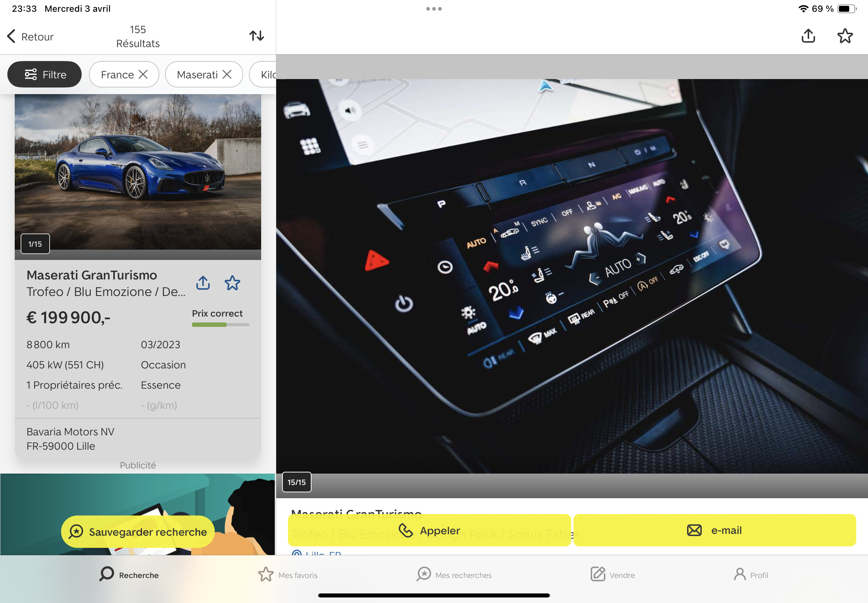Open the Filtre options
Image resolution: width=868 pixels, height=603 pixels.
click(45, 74)
